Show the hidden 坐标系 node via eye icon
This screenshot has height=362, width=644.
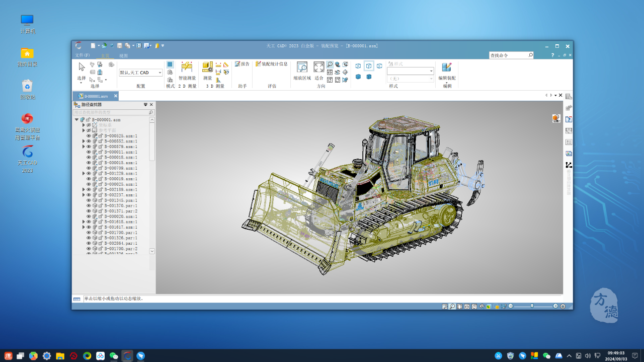(89, 125)
